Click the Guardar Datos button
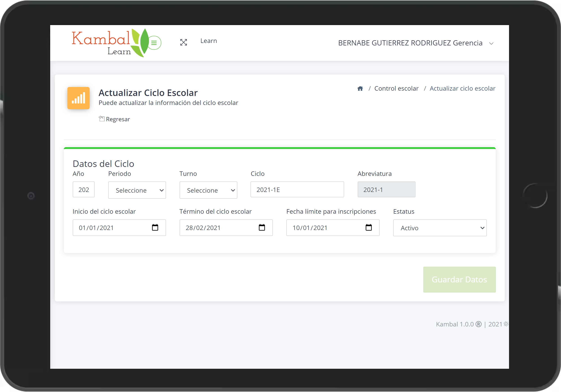Screen dimensions: 561x392 pyautogui.click(x=460, y=280)
